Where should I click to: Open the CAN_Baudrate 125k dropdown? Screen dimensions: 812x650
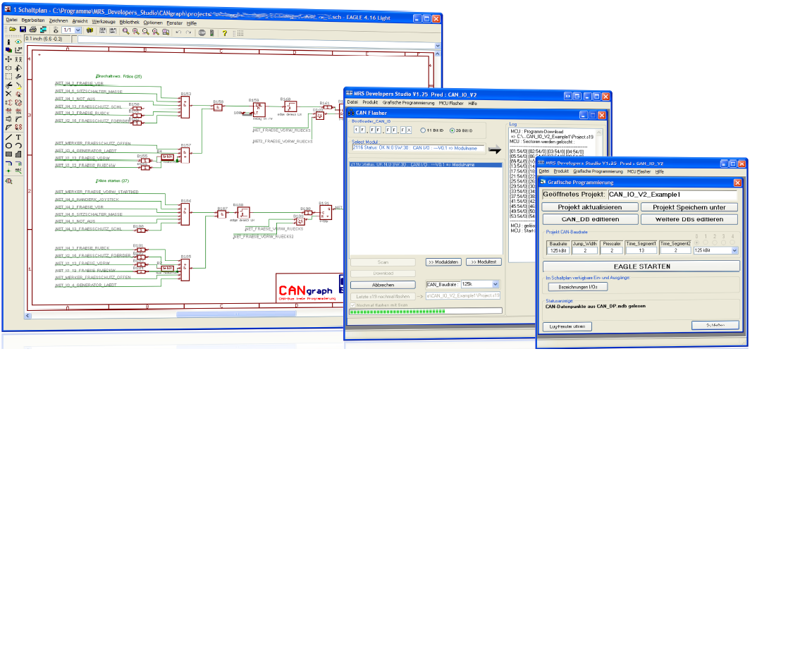(496, 284)
